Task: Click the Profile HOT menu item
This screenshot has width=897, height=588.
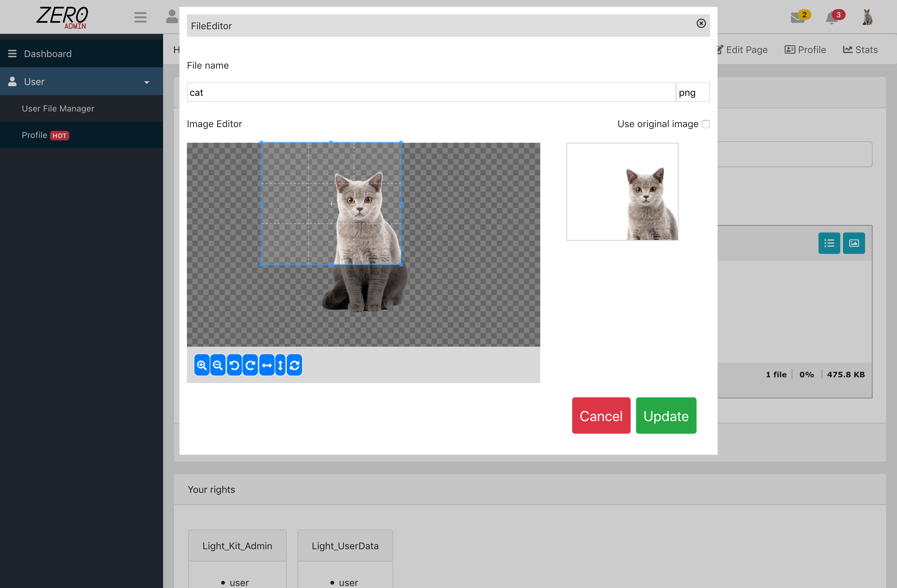Action: tap(44, 135)
